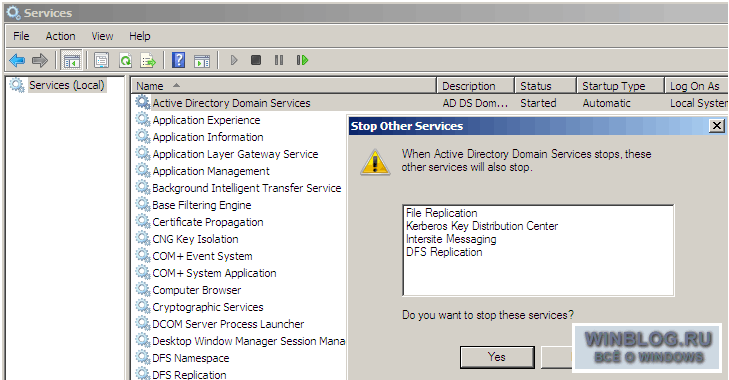729x380 pixels.
Task: Click the Stop Service square icon
Action: click(256, 60)
